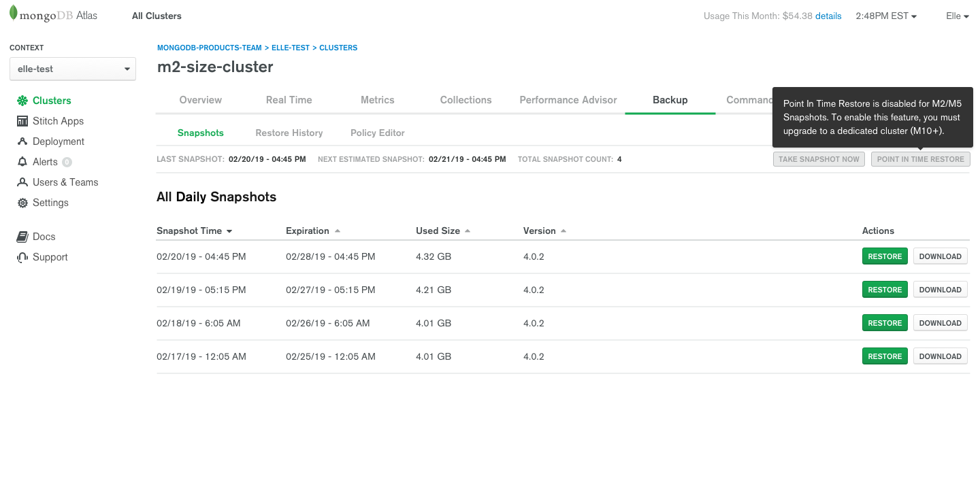Click MONGODB-PRODUCTS-TEAM breadcrumb link

(x=210, y=48)
